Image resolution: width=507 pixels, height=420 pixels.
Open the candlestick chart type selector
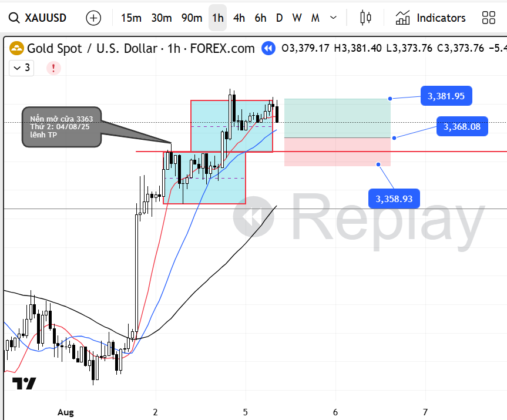click(x=365, y=18)
